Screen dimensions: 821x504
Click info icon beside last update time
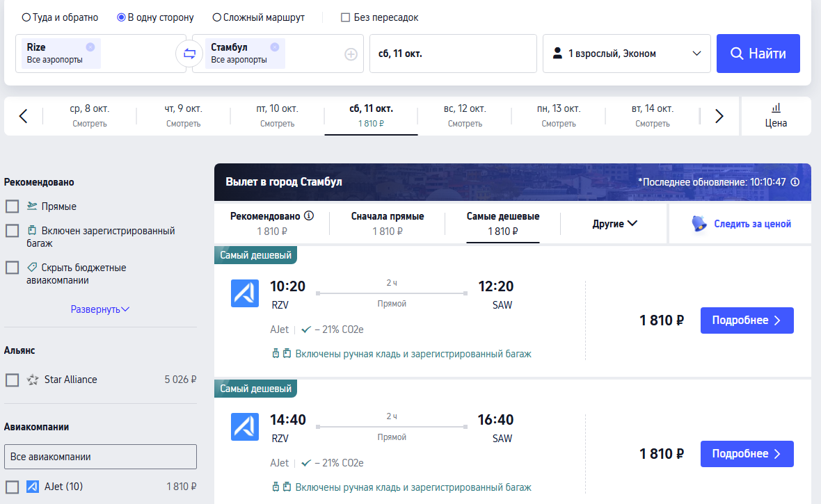(795, 182)
